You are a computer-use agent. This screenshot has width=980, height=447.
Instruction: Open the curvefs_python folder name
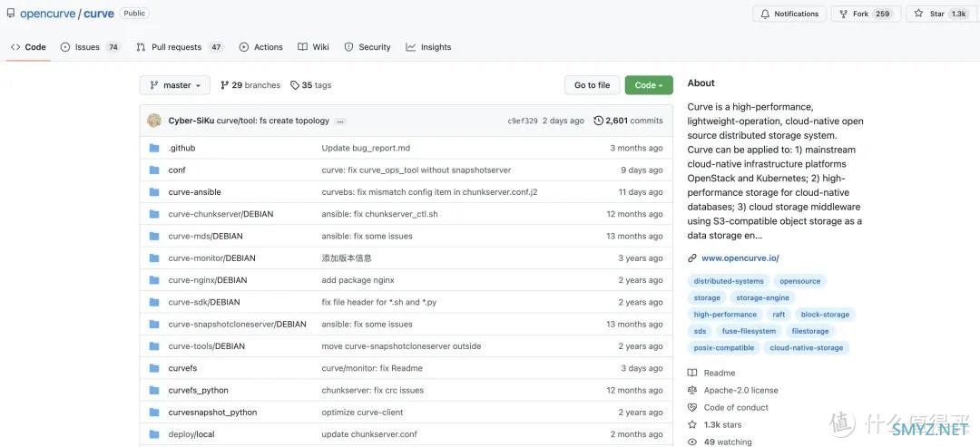(x=198, y=390)
